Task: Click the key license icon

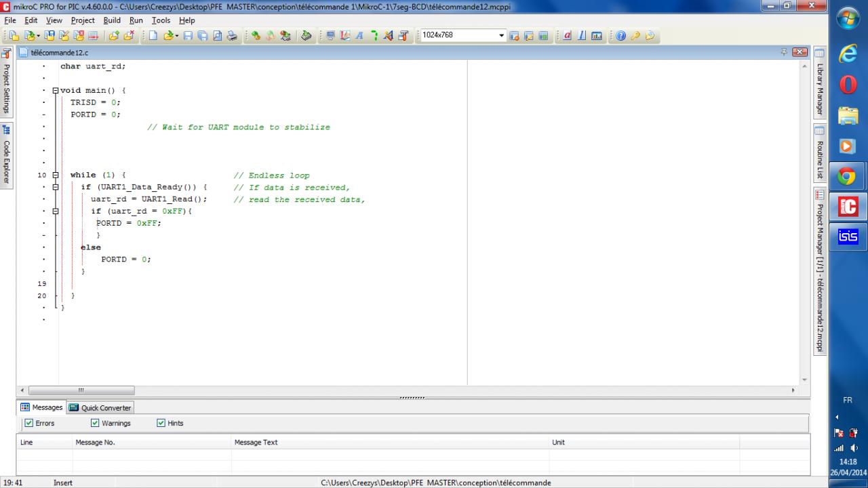Action: pyautogui.click(x=635, y=35)
